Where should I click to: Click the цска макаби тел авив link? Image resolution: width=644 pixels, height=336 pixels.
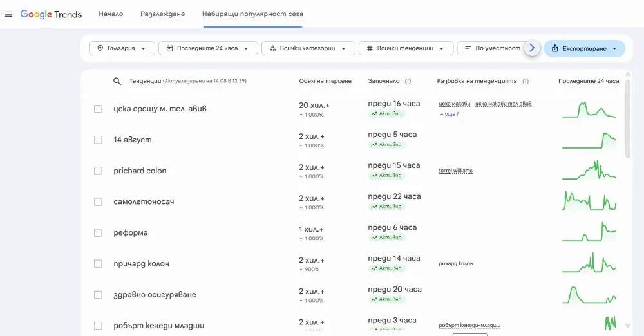[x=503, y=104]
